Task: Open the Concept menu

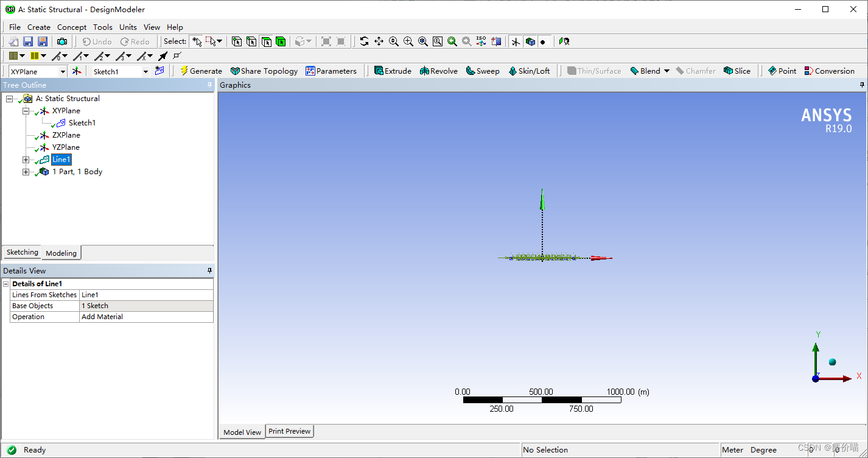Action: [72, 27]
